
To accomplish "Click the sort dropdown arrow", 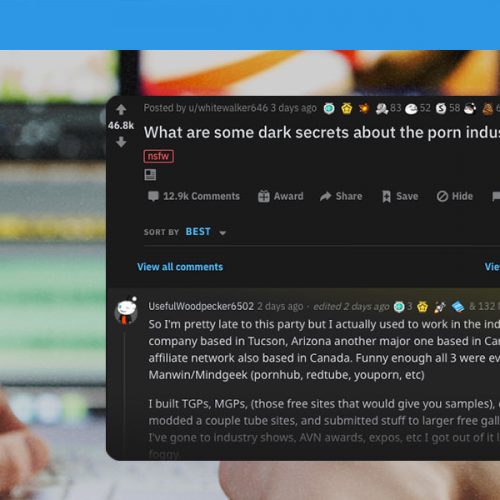I will 223,233.
